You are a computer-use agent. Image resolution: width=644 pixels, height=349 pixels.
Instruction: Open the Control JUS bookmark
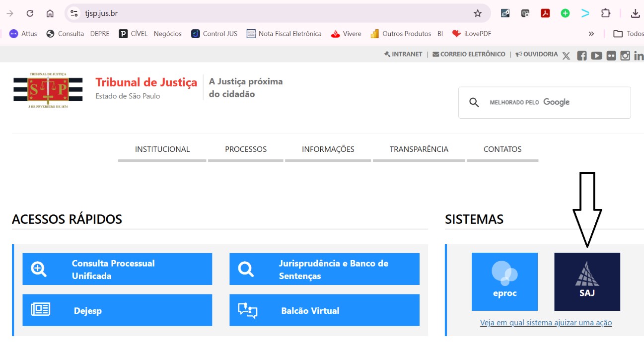pos(215,34)
